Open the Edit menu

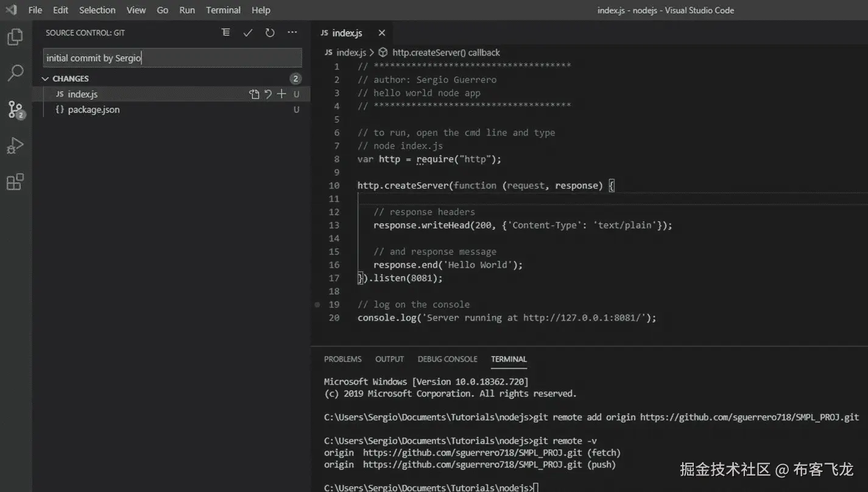(x=60, y=10)
